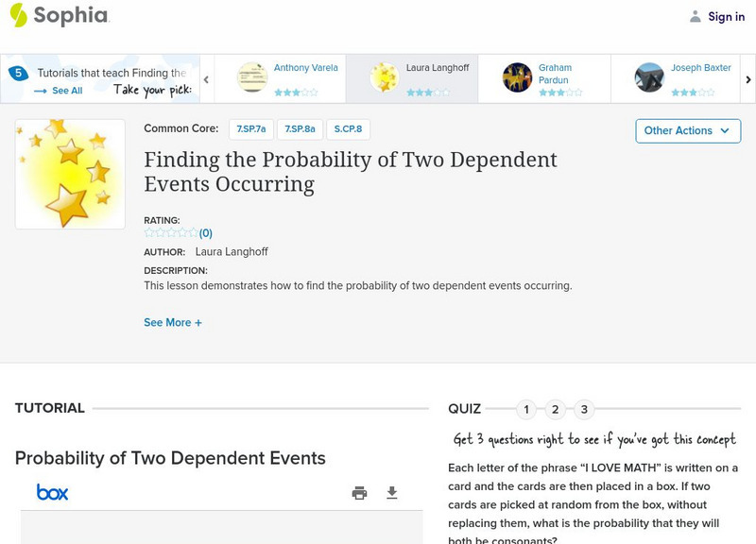Image resolution: width=756 pixels, height=544 pixels.
Task: Click the blue 5 tutorials badge
Action: tap(18, 74)
